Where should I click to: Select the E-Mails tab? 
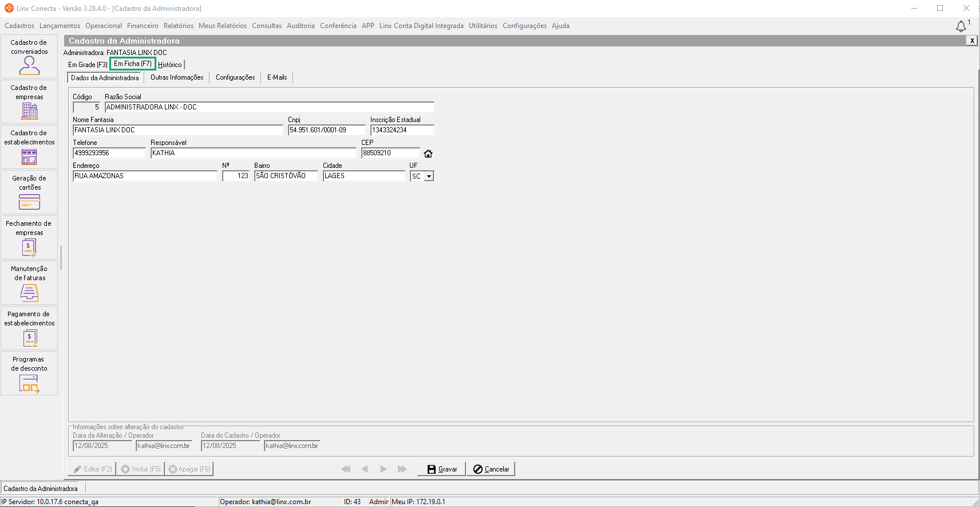[277, 77]
